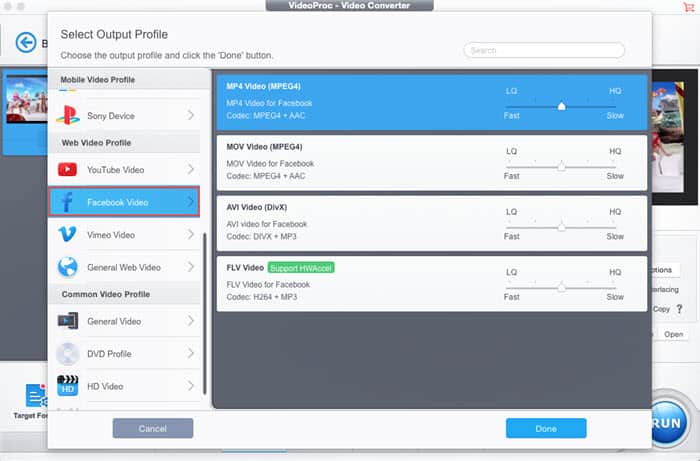
Task: Select Vimeo Video category
Action: [125, 234]
